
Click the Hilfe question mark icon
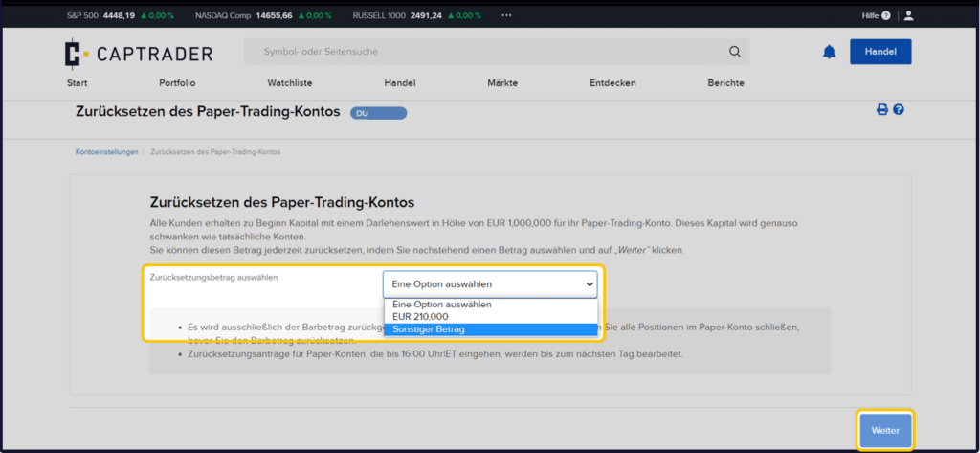click(x=885, y=15)
